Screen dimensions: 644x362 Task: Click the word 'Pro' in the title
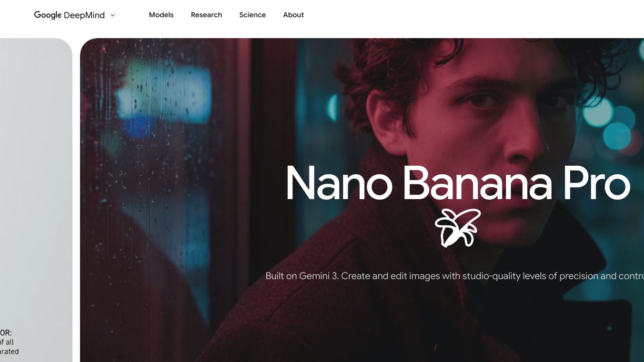597,183
